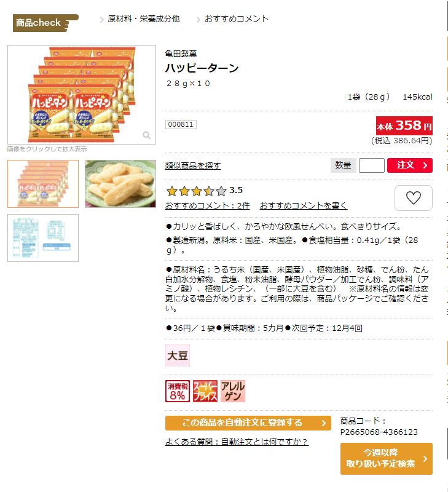The width and height of the screenshot is (448, 492).
Task: Jump to おすすめコメント section
Action: click(x=237, y=19)
